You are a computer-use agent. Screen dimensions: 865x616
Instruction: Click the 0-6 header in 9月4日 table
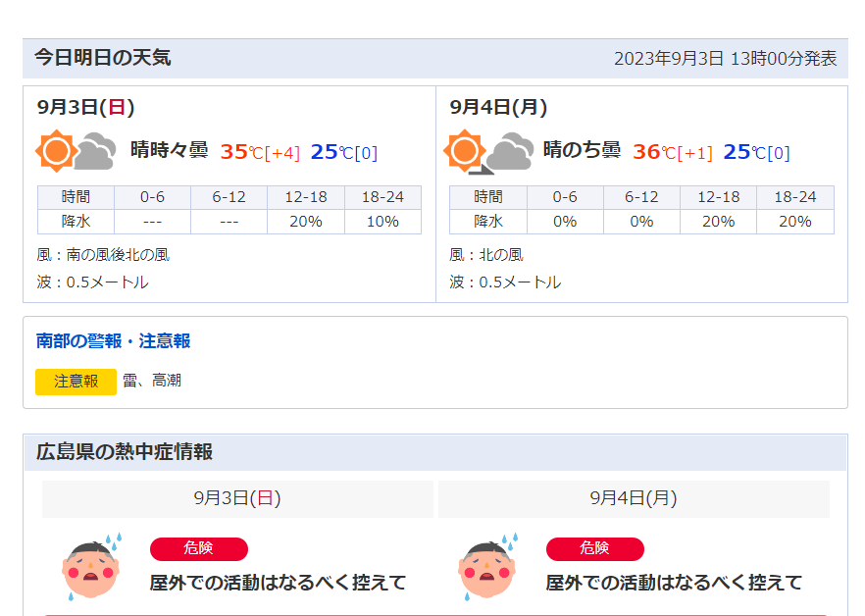(565, 197)
